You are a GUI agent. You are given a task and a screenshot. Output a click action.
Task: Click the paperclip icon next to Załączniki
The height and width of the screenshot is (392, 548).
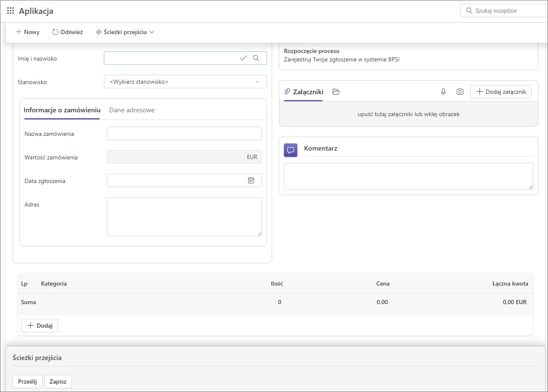[x=287, y=91]
